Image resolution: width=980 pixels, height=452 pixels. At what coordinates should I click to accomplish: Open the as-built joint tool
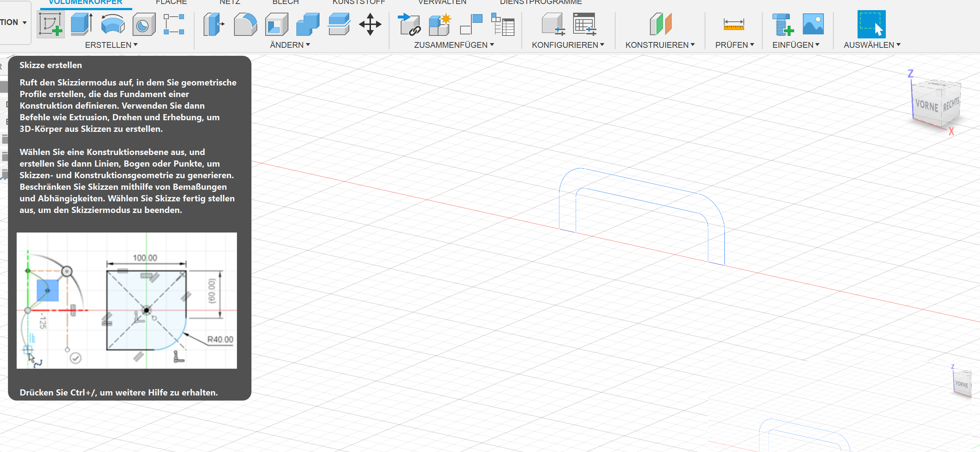click(471, 24)
